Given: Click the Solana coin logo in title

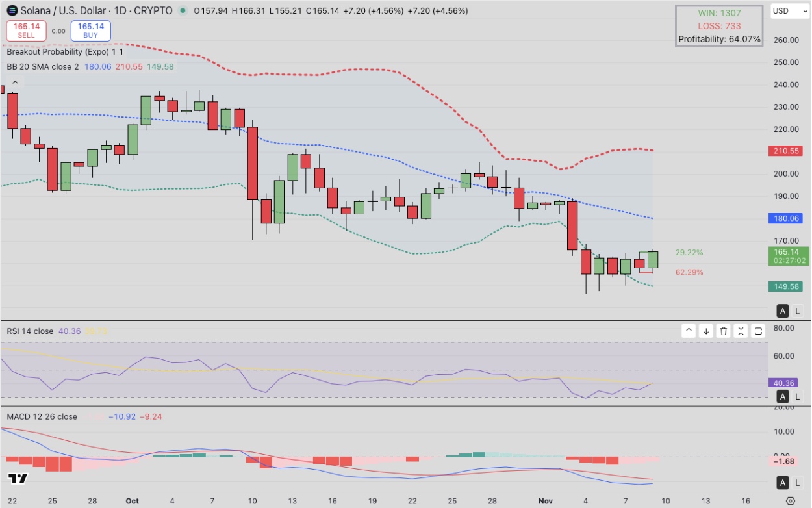Looking at the screenshot, I should [x=13, y=10].
